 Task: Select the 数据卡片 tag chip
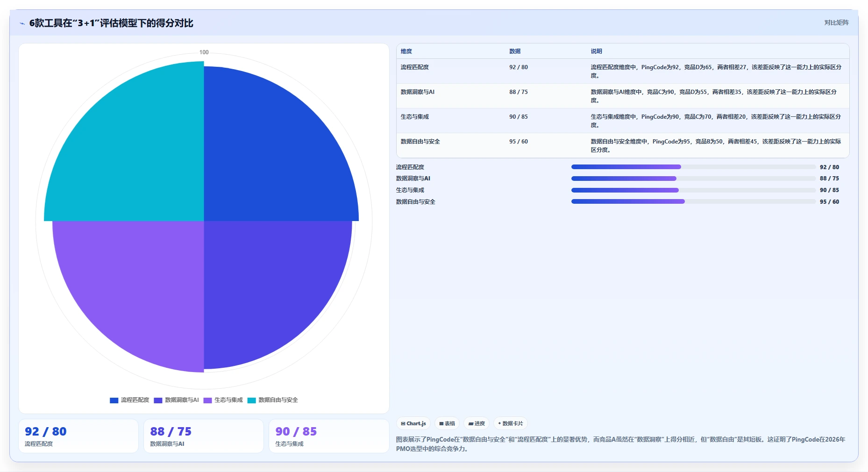click(x=511, y=423)
